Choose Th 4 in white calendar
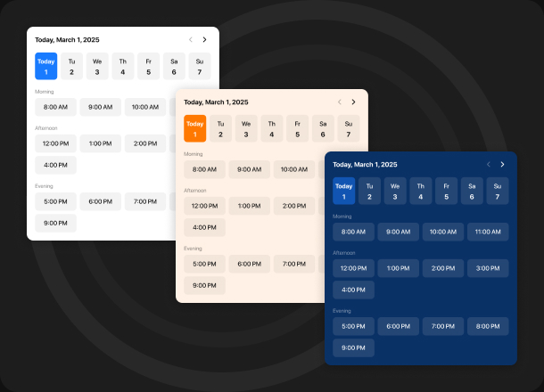The height and width of the screenshot is (392, 544). 123,66
